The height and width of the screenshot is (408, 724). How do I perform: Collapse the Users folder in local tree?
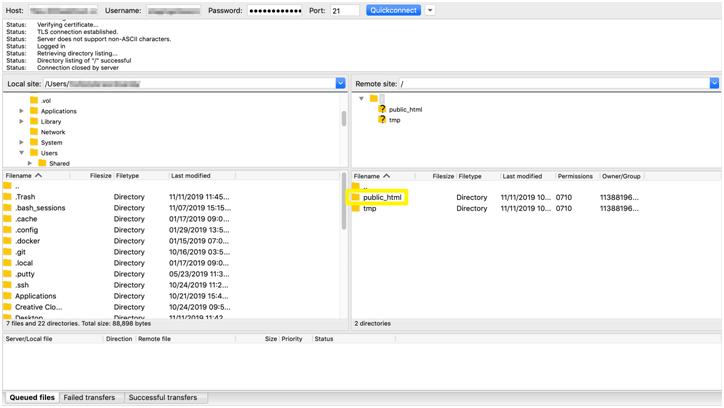[x=22, y=153]
